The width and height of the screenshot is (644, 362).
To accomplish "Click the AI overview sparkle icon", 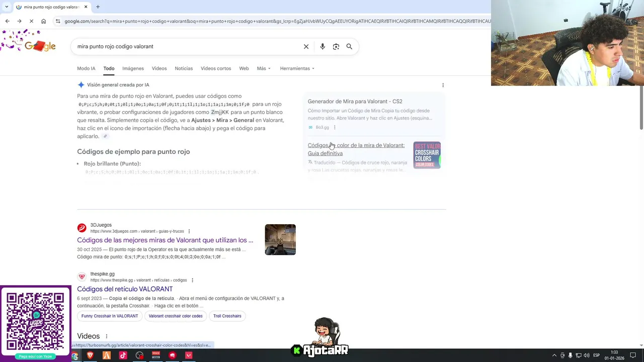I will tap(81, 85).
